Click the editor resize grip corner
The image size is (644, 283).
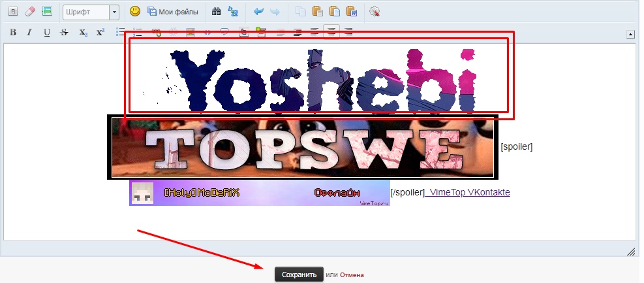click(631, 252)
